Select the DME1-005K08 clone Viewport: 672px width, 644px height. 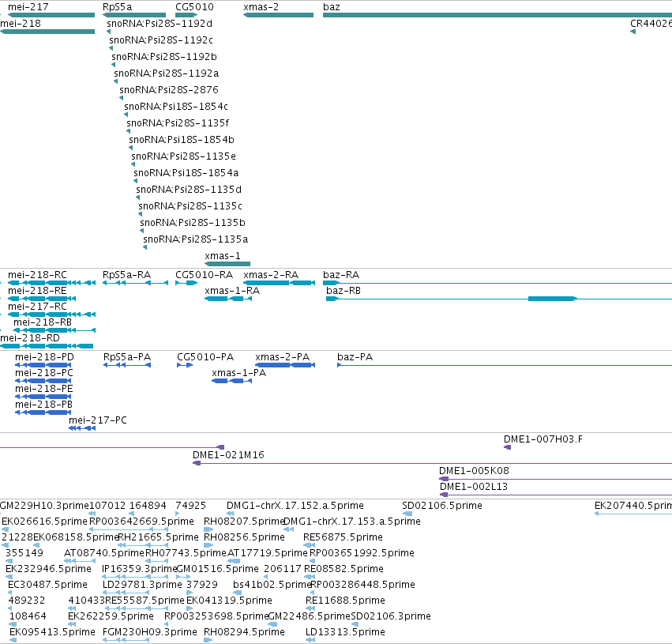555,480
